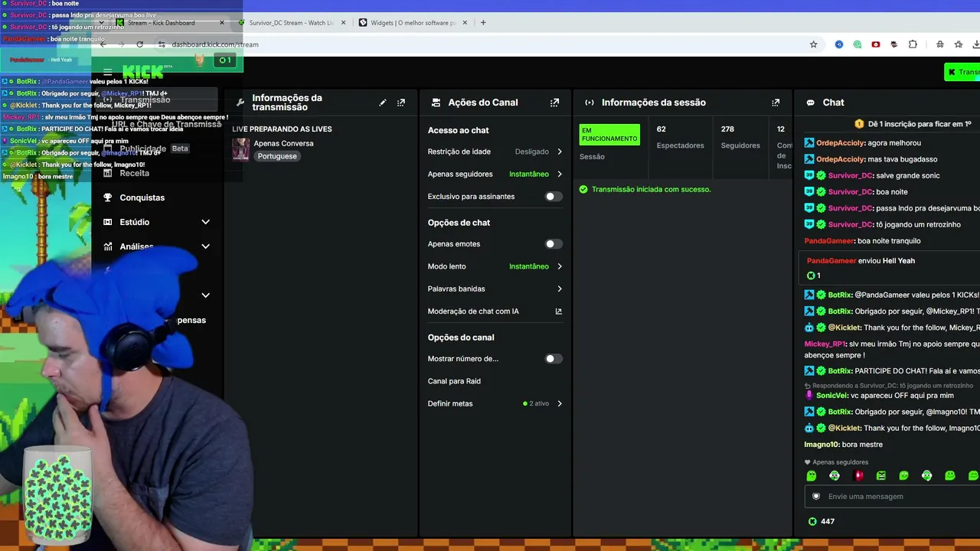Viewport: 980px width, 551px height.
Task: Insert the red gem emote in chat
Action: click(858, 476)
